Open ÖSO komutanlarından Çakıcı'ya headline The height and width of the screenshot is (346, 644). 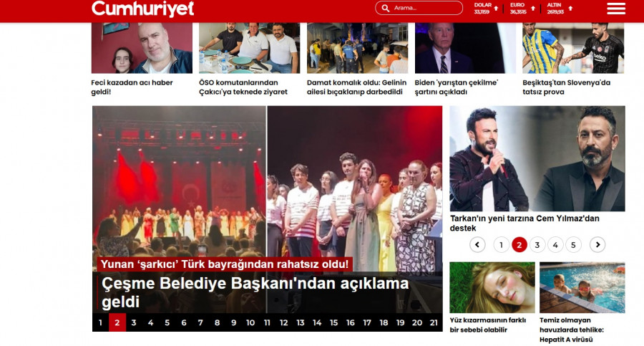coord(243,87)
